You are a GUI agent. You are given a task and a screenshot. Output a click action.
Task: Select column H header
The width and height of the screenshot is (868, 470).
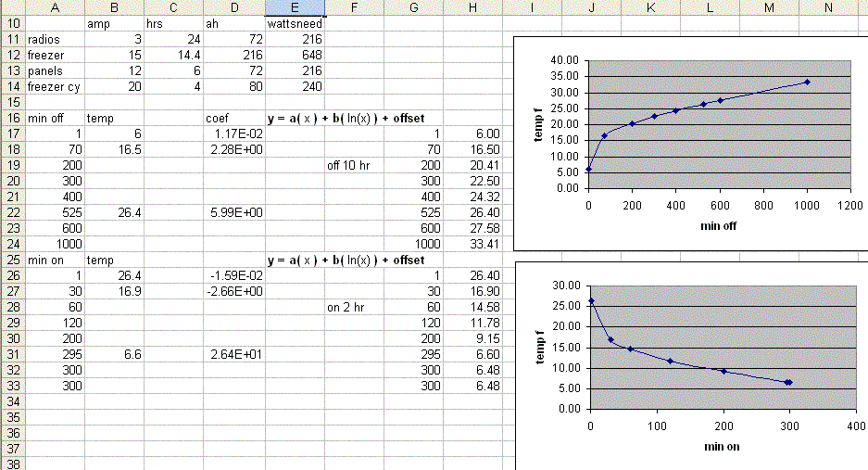(x=472, y=7)
